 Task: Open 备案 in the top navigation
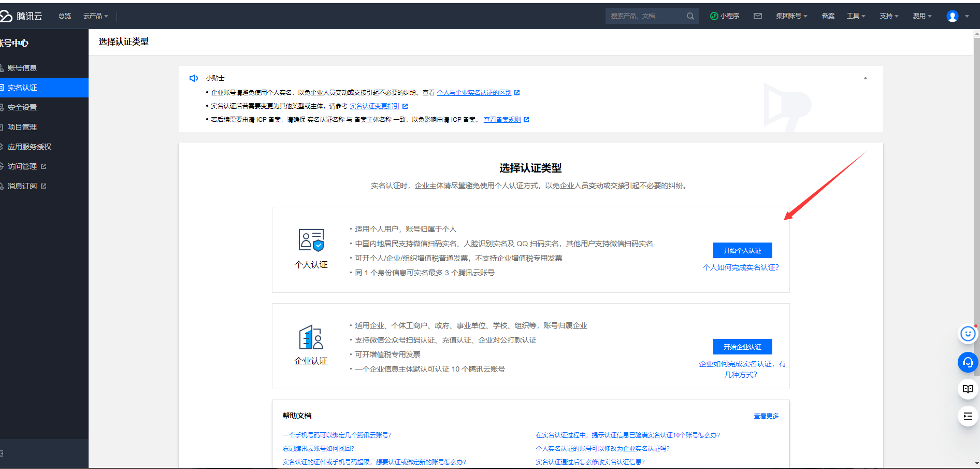click(x=828, y=16)
